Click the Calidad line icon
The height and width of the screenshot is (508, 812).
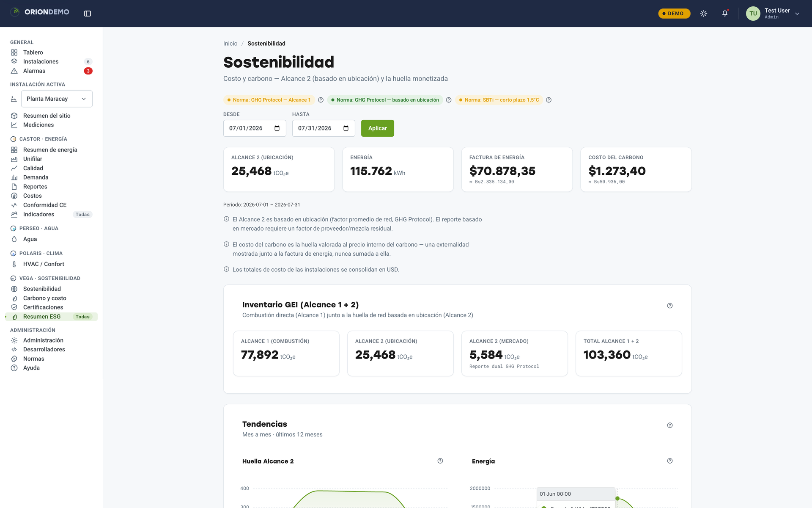click(14, 168)
